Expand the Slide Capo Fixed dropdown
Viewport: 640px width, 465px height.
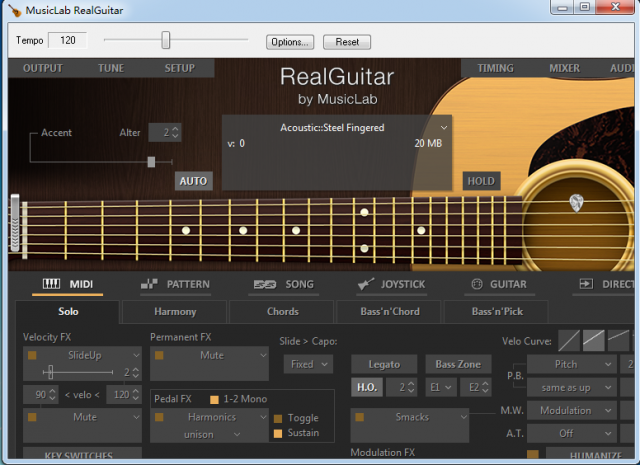[306, 364]
